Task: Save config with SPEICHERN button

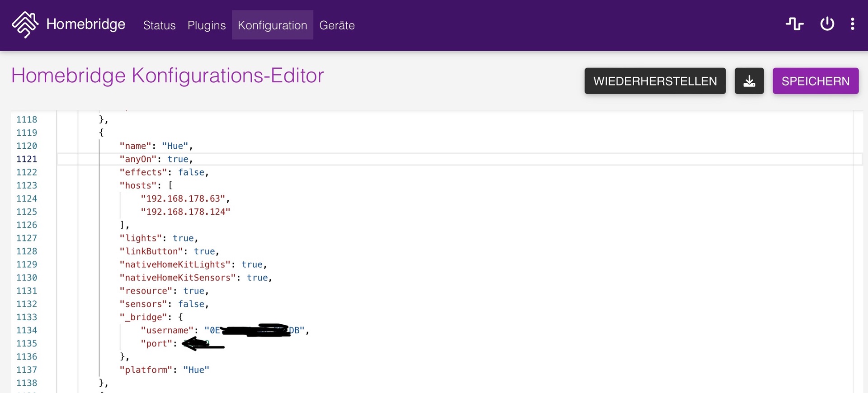Action: click(x=815, y=81)
